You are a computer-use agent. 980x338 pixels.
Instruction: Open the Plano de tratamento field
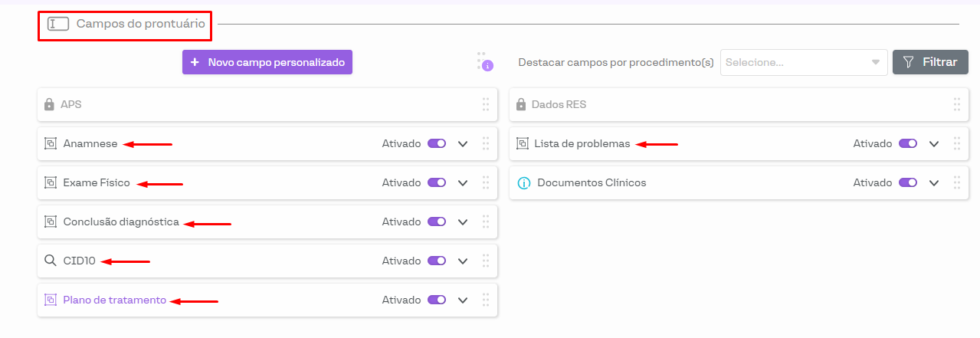pos(115,300)
